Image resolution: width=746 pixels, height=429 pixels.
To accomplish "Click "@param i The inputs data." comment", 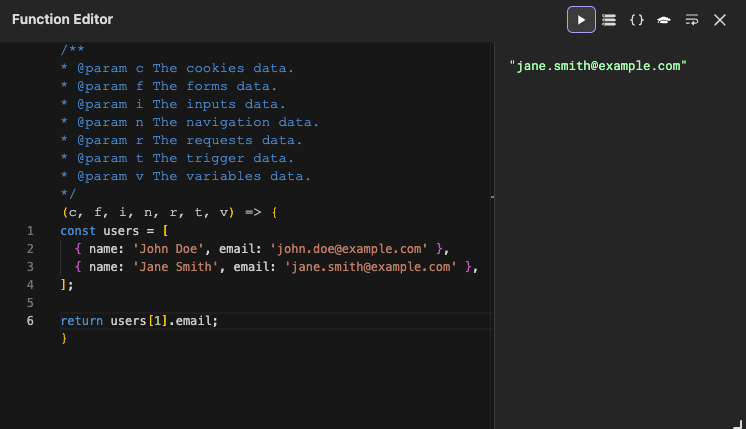I will coord(173,105).
